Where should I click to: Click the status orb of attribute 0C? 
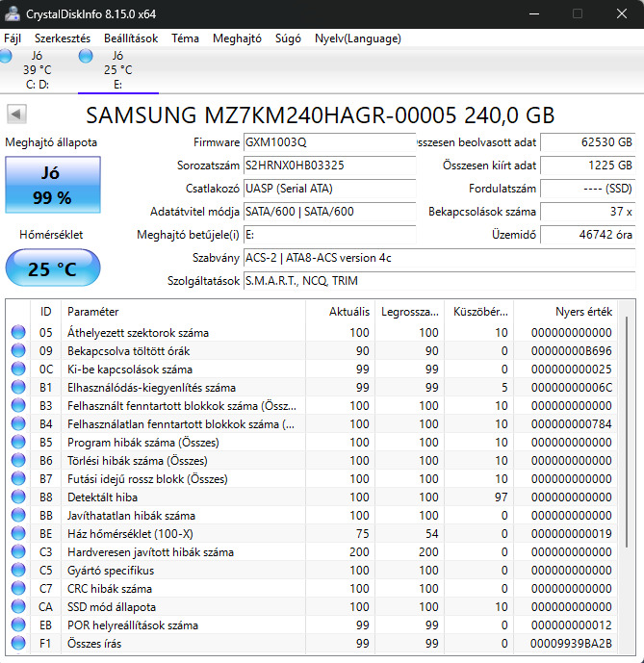point(18,369)
